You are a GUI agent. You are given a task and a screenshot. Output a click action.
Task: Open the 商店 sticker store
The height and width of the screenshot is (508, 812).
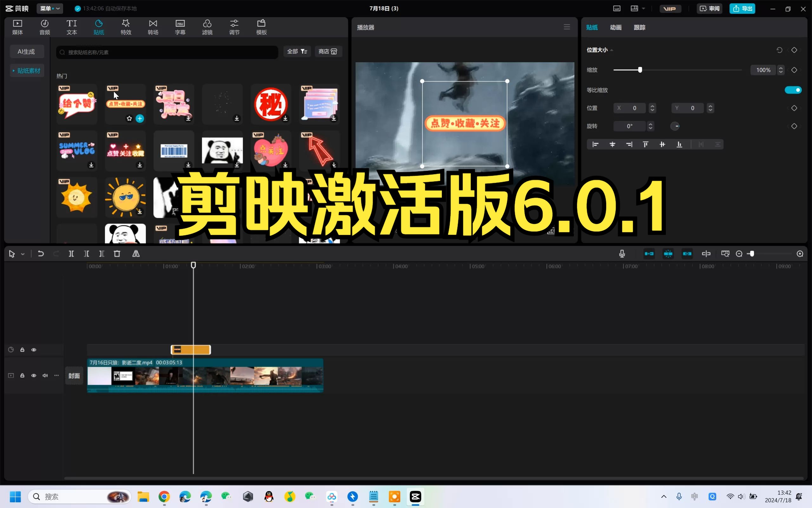pos(328,51)
